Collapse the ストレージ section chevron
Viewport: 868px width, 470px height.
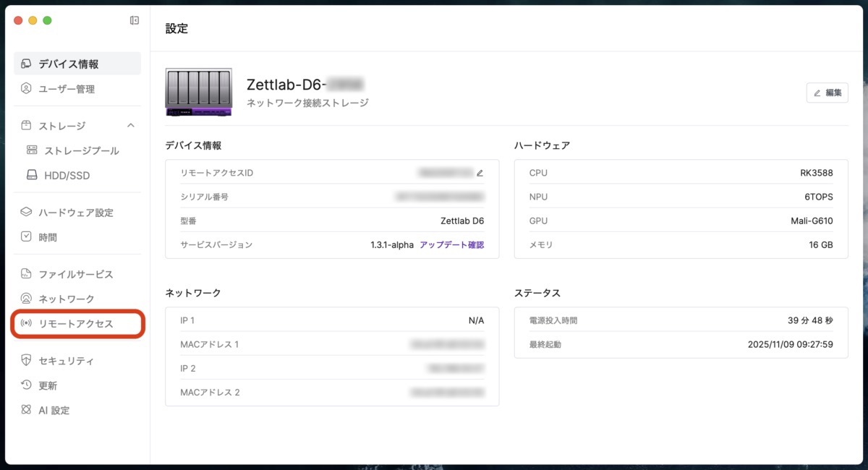[131, 125]
